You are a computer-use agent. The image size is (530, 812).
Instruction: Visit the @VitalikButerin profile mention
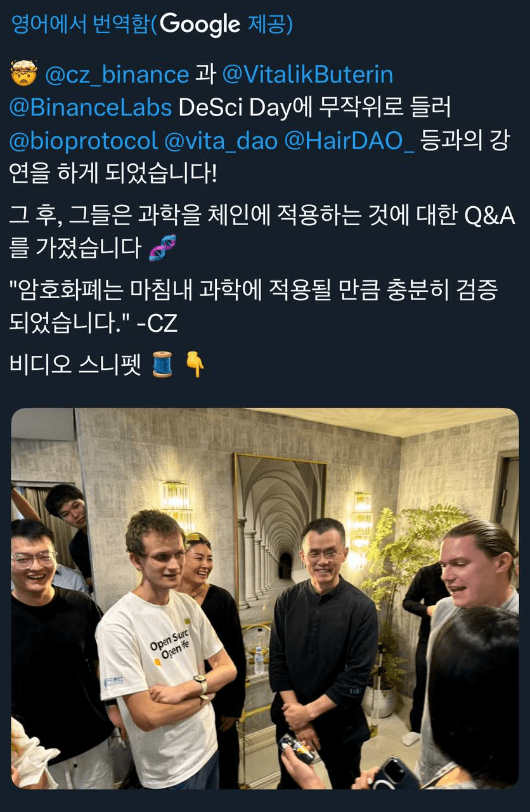(307, 75)
